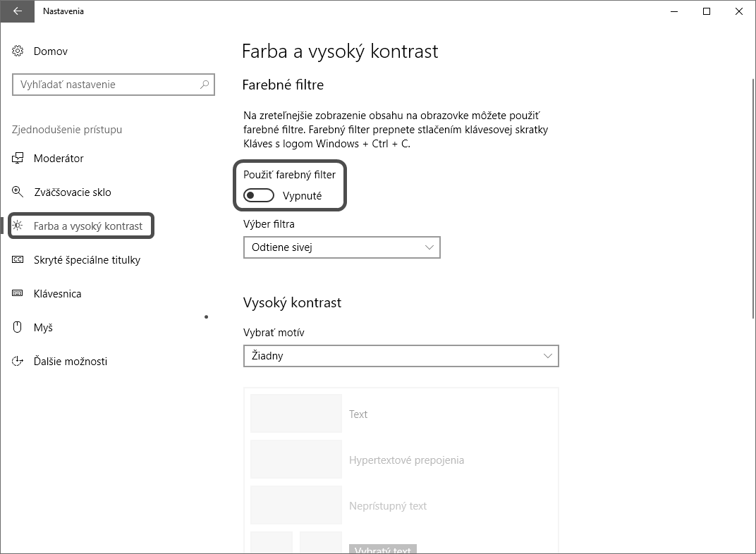Select Farba a vysoký kontrast menu item
The width and height of the screenshot is (756, 554).
coord(87,226)
